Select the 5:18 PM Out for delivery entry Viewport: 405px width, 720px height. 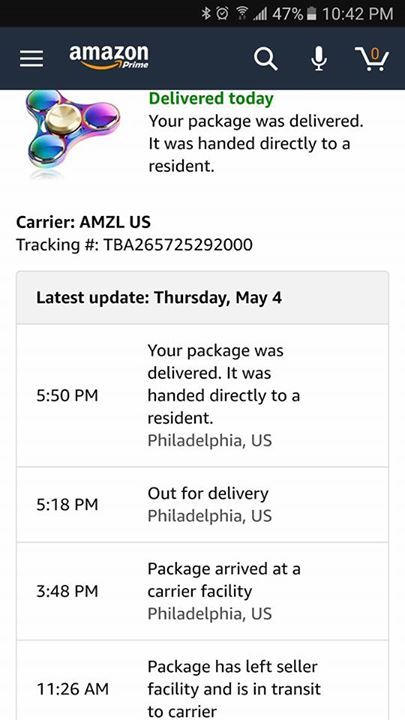pos(202,505)
